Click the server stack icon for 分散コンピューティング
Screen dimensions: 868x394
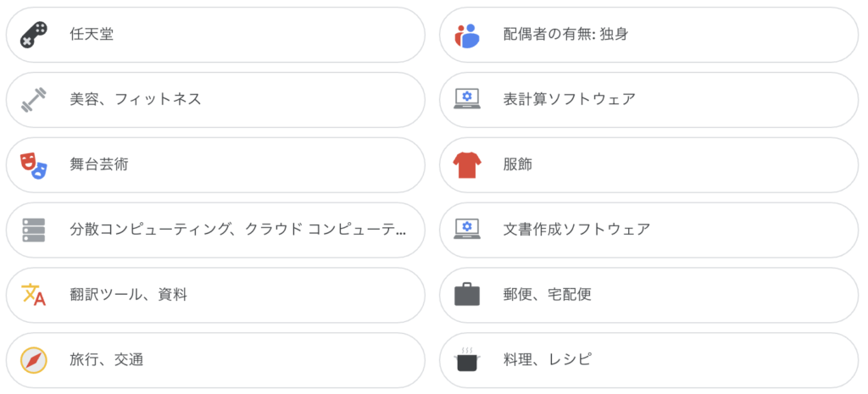pos(34,230)
